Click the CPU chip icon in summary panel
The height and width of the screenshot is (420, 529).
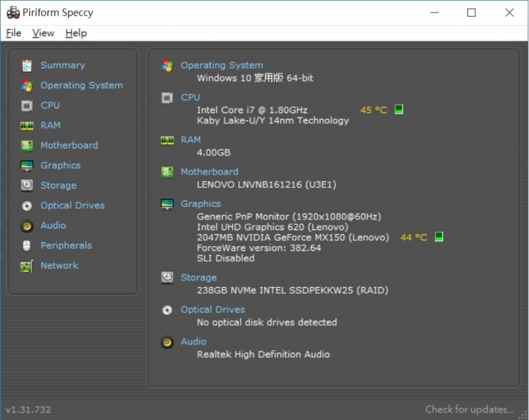point(167,98)
